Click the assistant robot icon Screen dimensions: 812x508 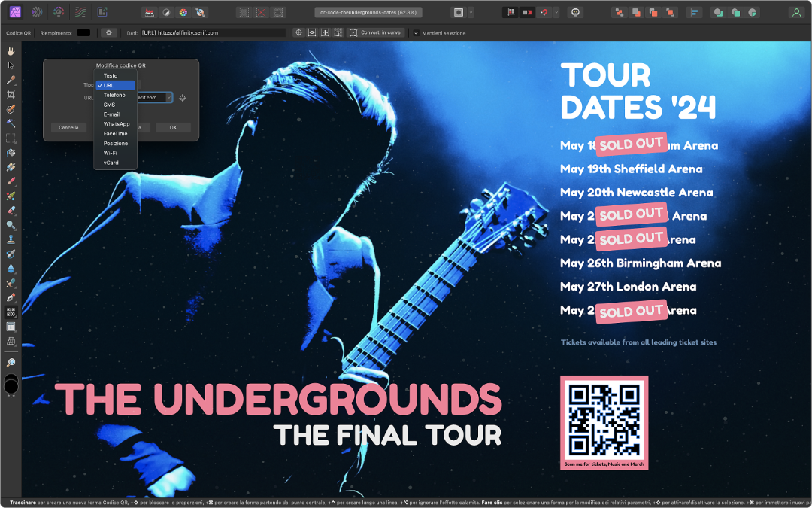(577, 12)
